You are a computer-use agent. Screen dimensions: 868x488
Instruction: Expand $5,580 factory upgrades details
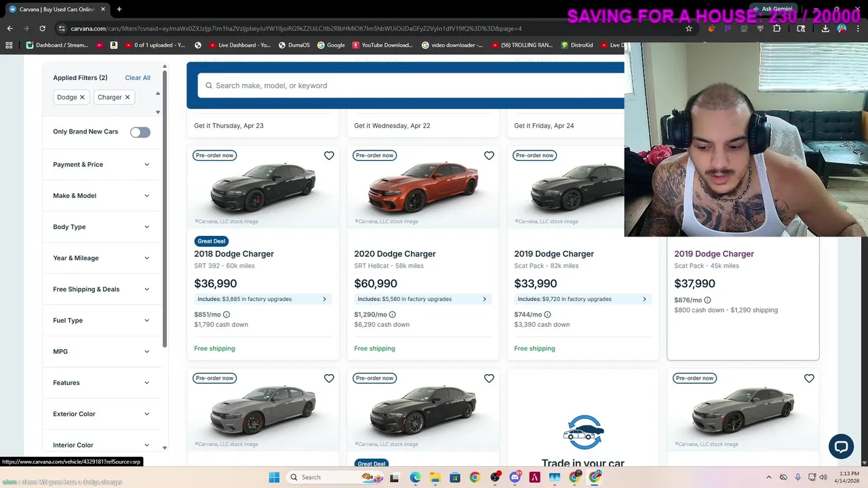pos(422,299)
